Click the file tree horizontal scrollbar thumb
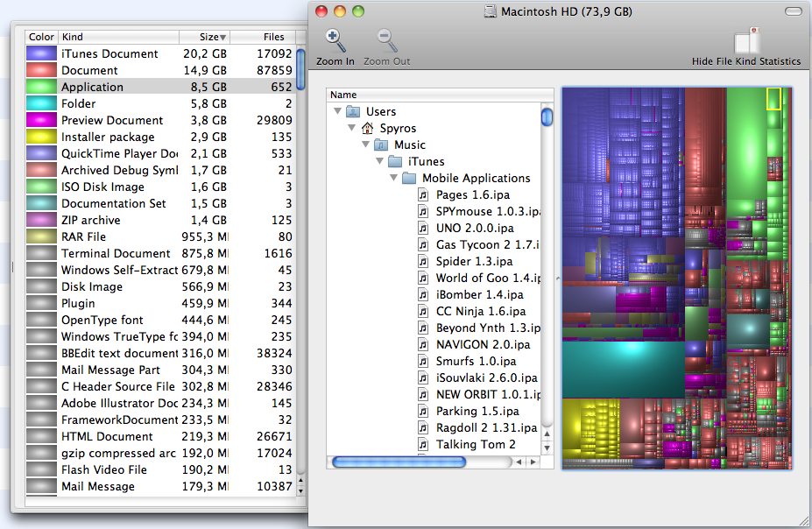The width and height of the screenshot is (812, 529). (399, 462)
